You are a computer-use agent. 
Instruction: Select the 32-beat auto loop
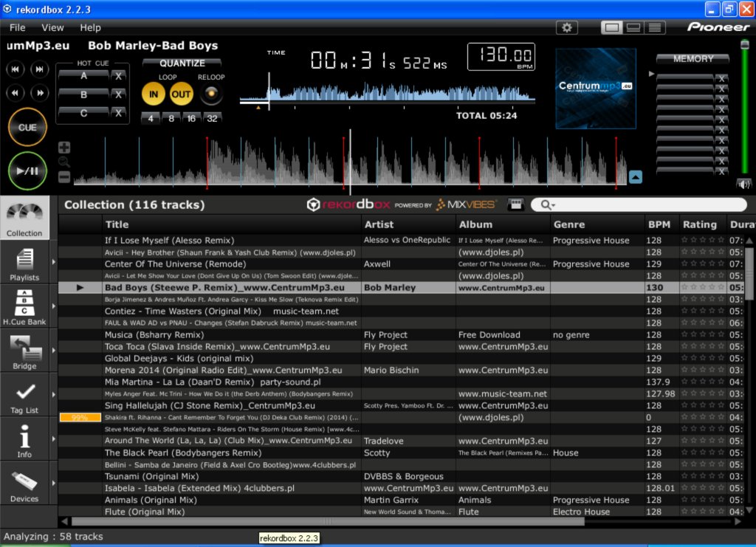[x=212, y=118]
